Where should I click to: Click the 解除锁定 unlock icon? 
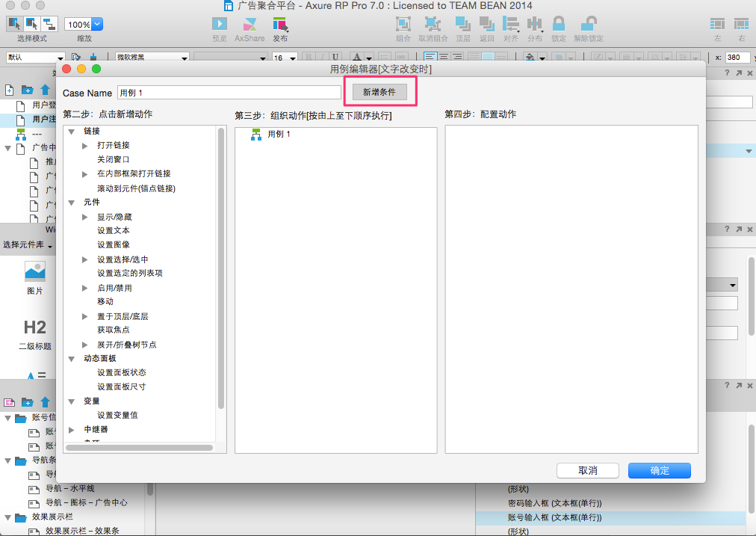[x=589, y=25]
